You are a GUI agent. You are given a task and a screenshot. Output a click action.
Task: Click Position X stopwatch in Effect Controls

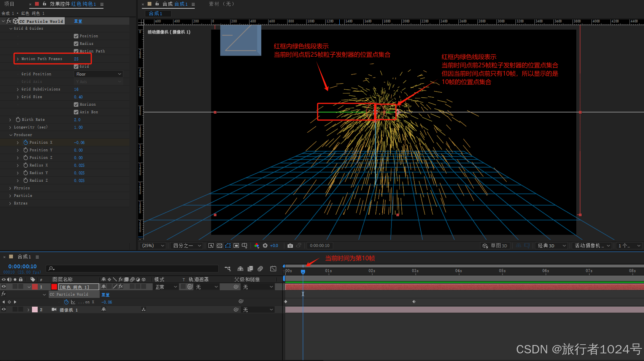point(25,142)
